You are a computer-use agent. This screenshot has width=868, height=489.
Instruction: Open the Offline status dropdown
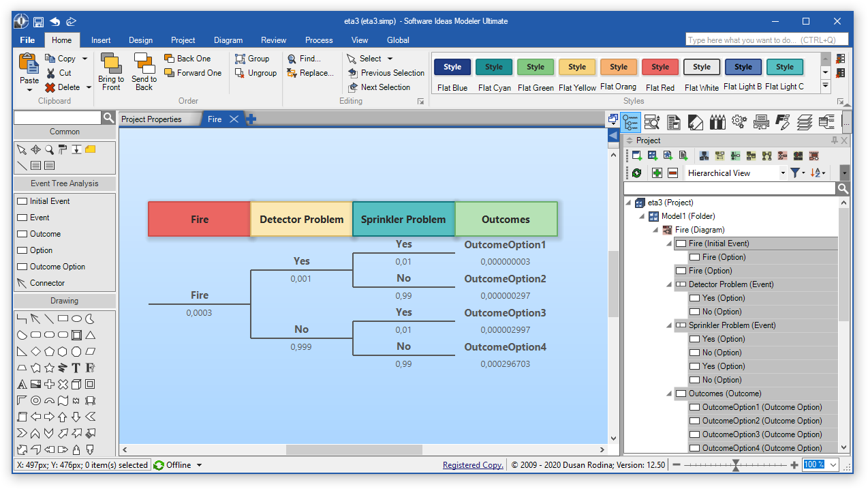tap(199, 465)
